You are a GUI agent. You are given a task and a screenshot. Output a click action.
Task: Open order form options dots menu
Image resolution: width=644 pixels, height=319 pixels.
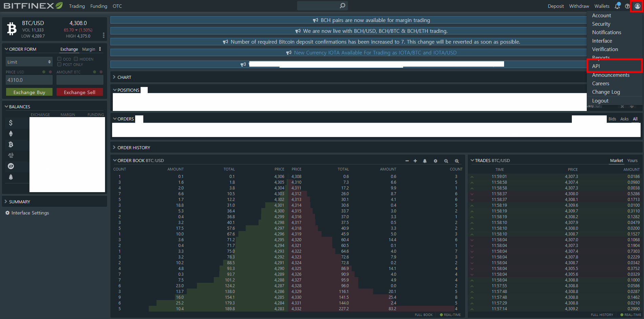click(x=100, y=49)
